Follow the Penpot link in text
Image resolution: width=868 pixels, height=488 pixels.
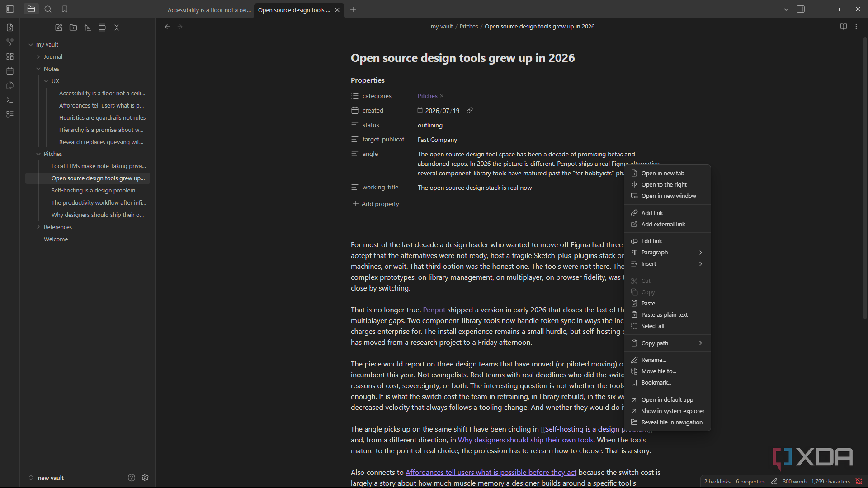click(434, 310)
